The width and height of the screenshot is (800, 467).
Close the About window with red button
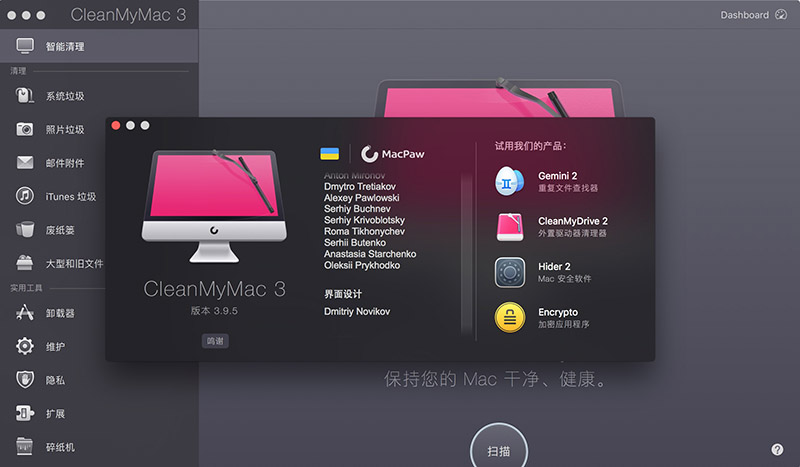(x=116, y=126)
